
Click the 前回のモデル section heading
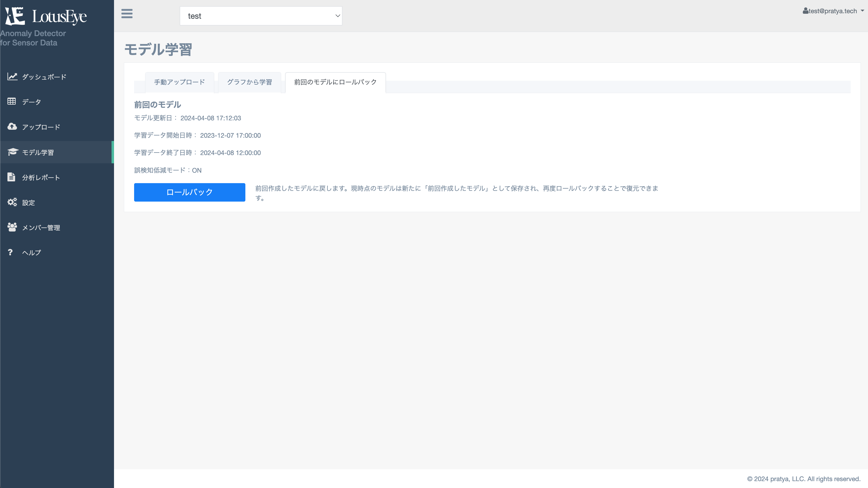pos(157,105)
